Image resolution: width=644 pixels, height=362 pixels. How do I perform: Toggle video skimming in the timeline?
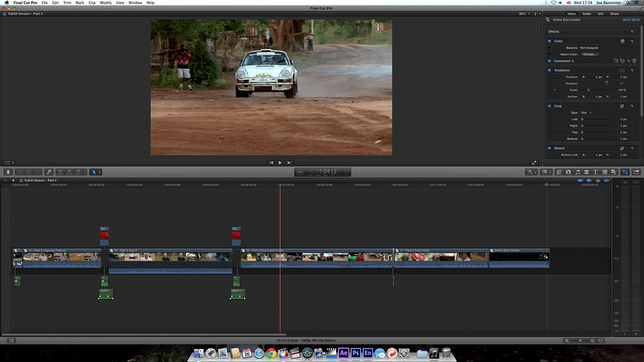coord(580,180)
